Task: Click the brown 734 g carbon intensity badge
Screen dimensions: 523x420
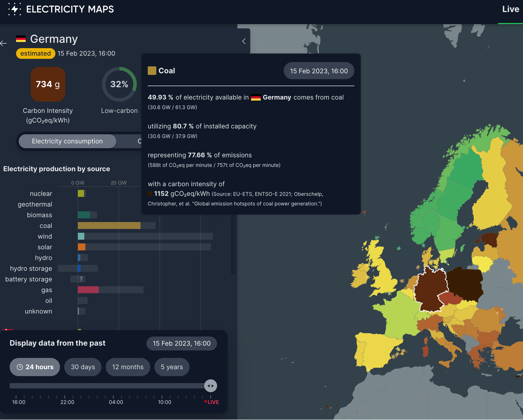Action: 48,84
